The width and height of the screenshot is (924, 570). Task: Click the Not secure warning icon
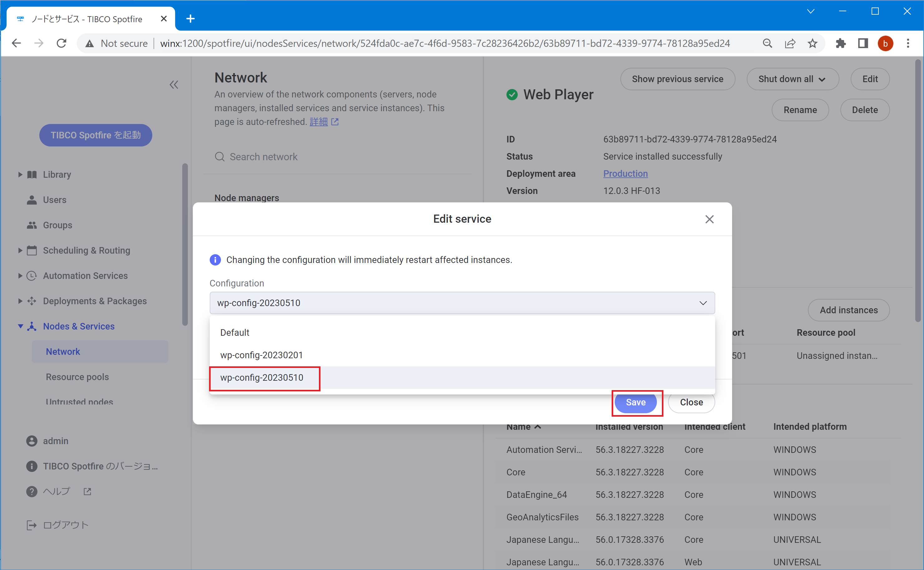click(90, 44)
